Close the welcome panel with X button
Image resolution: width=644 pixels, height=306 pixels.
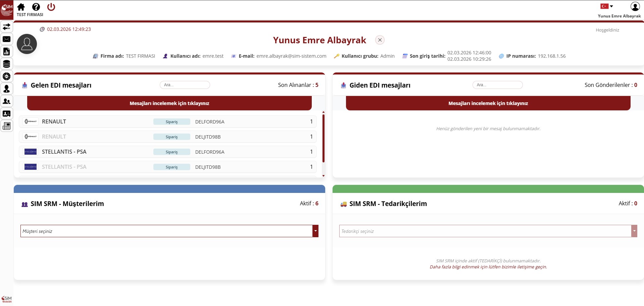380,40
